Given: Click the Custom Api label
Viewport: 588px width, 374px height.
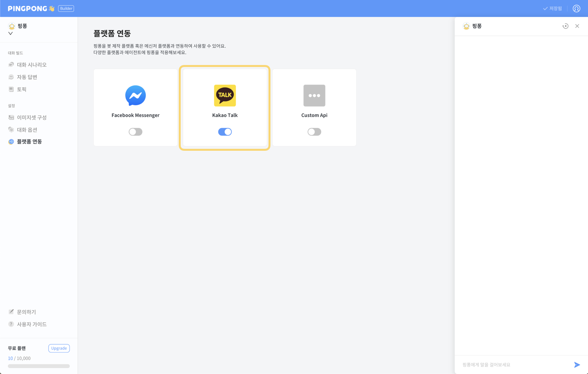Looking at the screenshot, I should pyautogui.click(x=314, y=115).
